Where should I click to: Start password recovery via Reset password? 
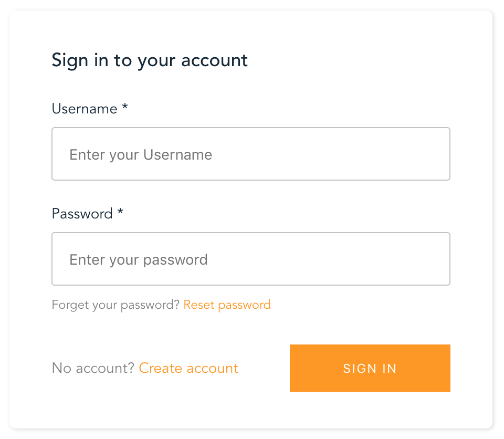point(227,305)
